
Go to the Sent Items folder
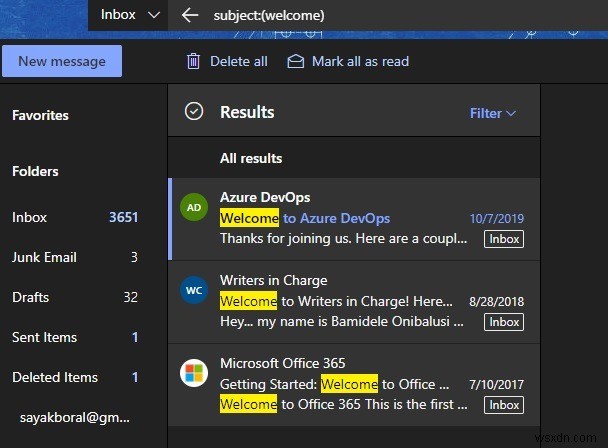click(x=43, y=337)
